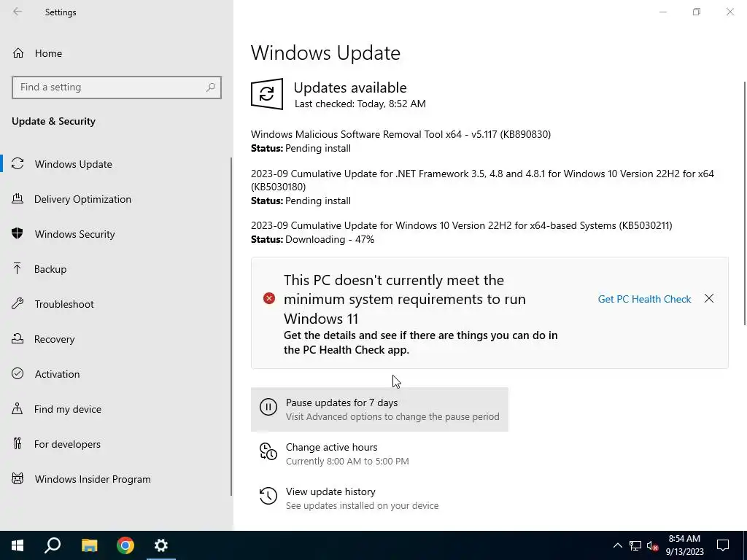Click the Find a setting search box

coord(117,87)
